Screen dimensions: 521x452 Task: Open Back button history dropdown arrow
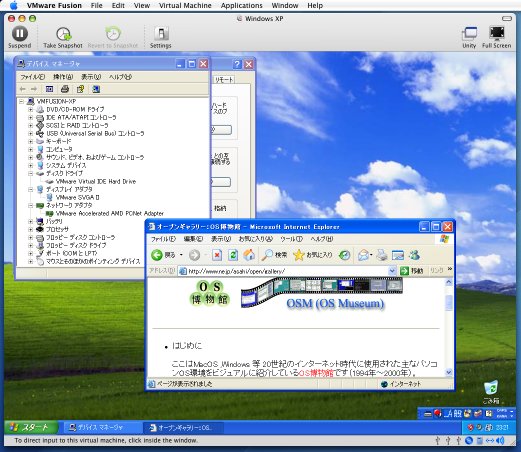[181, 255]
